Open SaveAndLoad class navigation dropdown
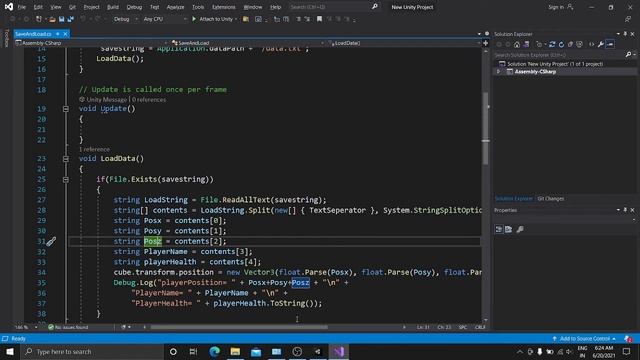This screenshot has height=360, width=640. [248, 43]
